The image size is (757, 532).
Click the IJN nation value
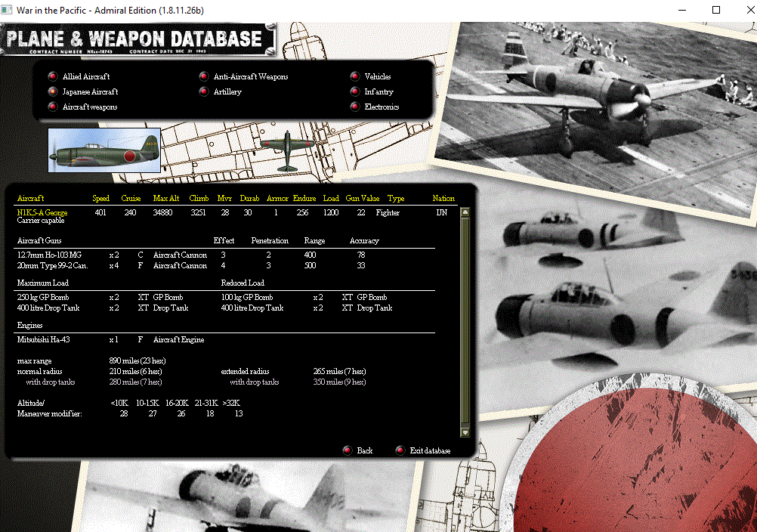tap(442, 212)
